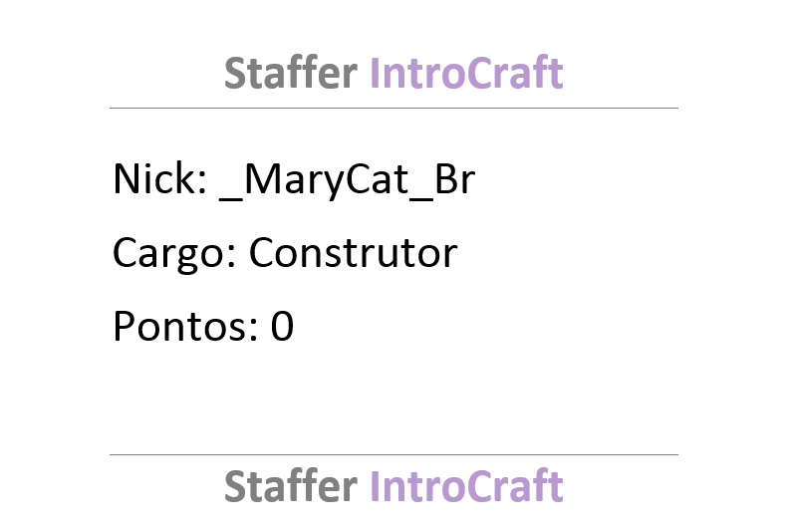Viewport: 785px width, 532px height.
Task: Click the leading underscore before "MaryCat"
Action: [231, 199]
